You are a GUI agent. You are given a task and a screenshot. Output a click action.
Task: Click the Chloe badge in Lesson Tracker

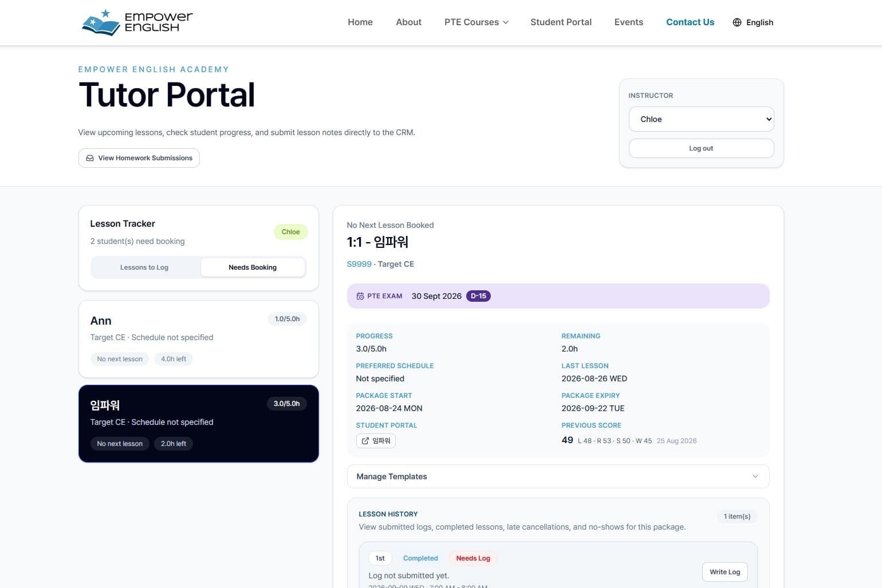[290, 232]
